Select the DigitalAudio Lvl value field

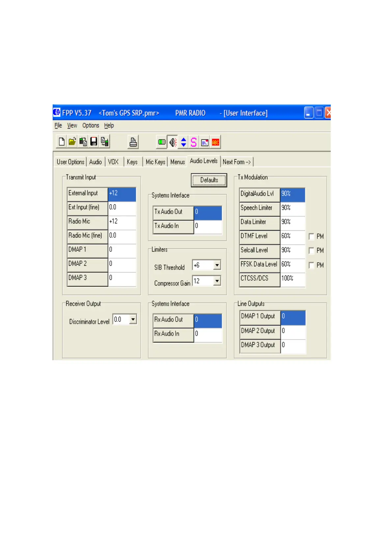click(x=293, y=195)
